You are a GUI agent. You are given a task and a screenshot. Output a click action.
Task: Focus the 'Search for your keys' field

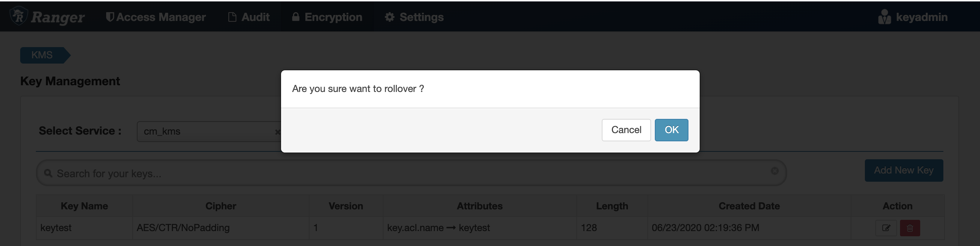[x=411, y=173]
